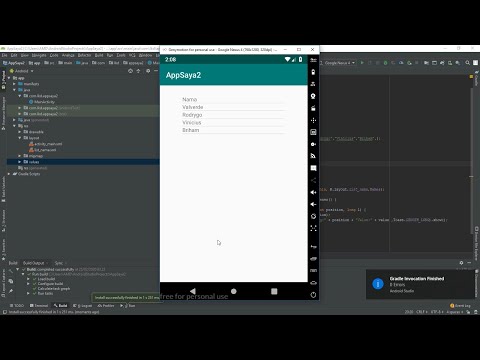This screenshot has width=480, height=360.
Task: Click Genymotion pixel perfect scale icon
Action: [x=313, y=228]
